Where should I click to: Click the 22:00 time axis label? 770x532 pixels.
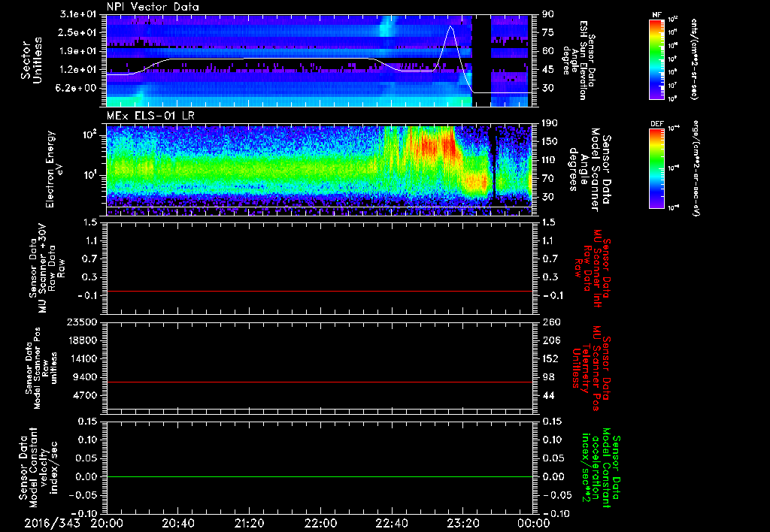(320, 523)
